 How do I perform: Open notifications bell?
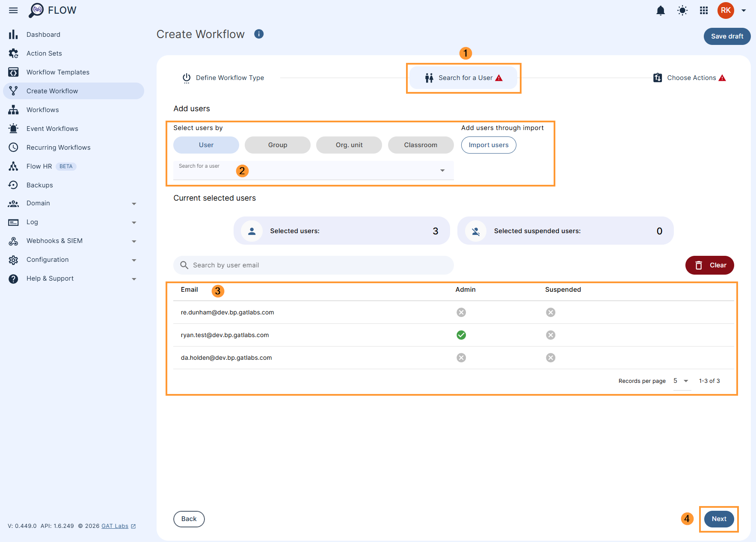(x=661, y=10)
